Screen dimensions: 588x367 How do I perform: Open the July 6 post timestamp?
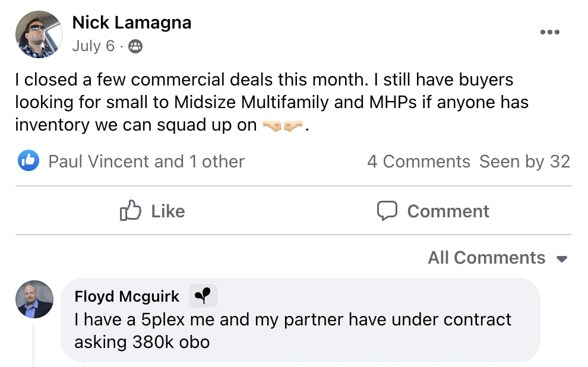[93, 46]
